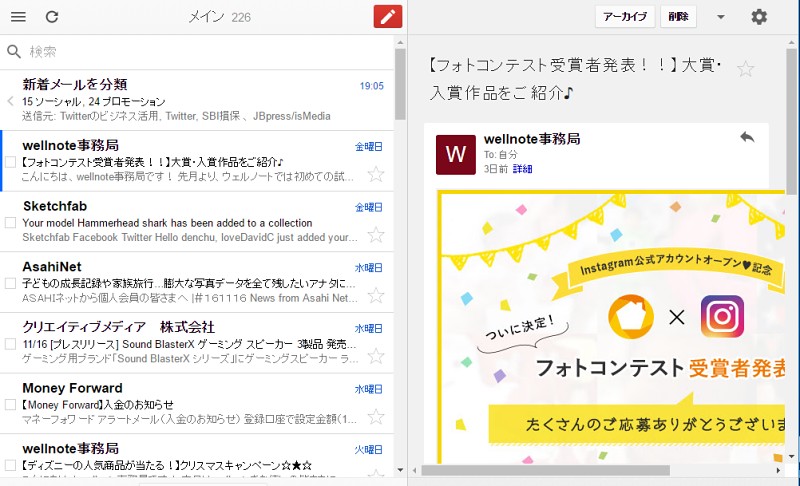
Task: Open Sketchfab Hammerhead shark email
Action: (197, 222)
